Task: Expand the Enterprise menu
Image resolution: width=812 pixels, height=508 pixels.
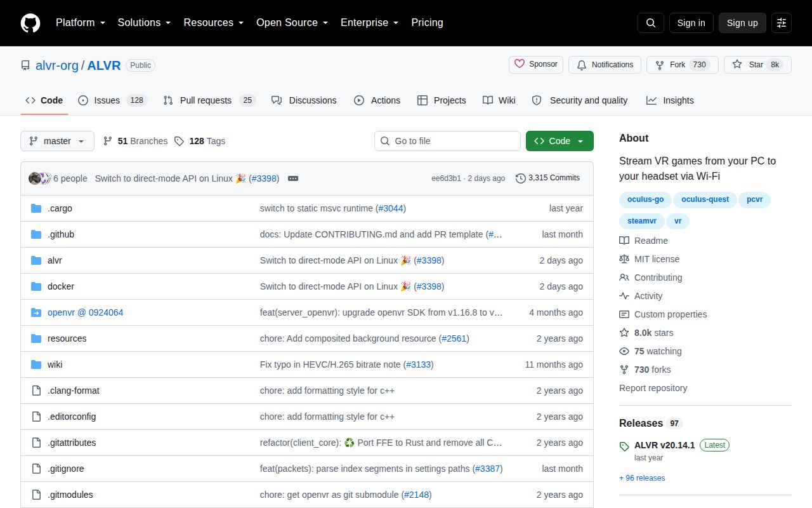Action: (370, 23)
